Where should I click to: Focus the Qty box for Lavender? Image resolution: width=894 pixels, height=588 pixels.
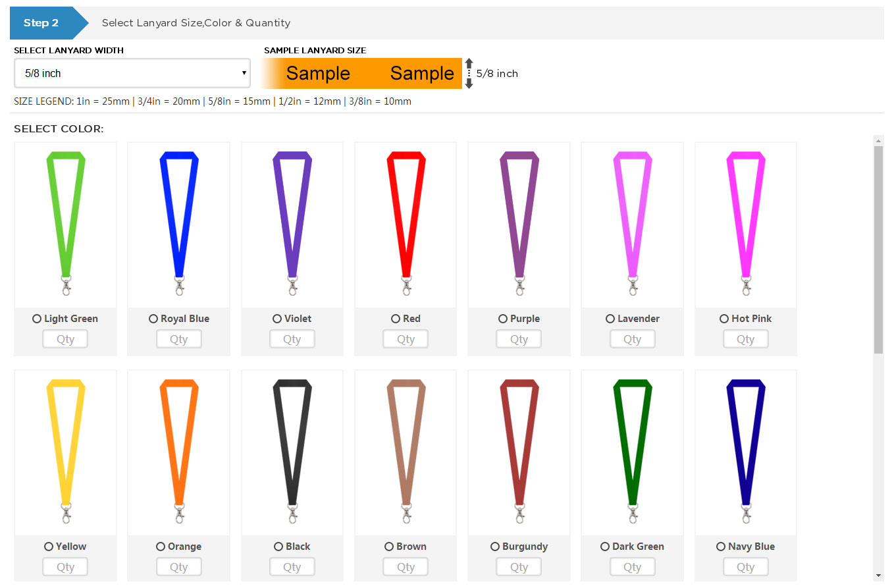click(x=632, y=339)
